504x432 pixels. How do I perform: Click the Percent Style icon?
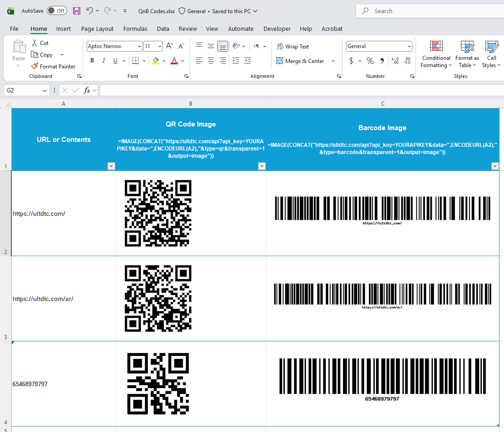pyautogui.click(x=370, y=60)
